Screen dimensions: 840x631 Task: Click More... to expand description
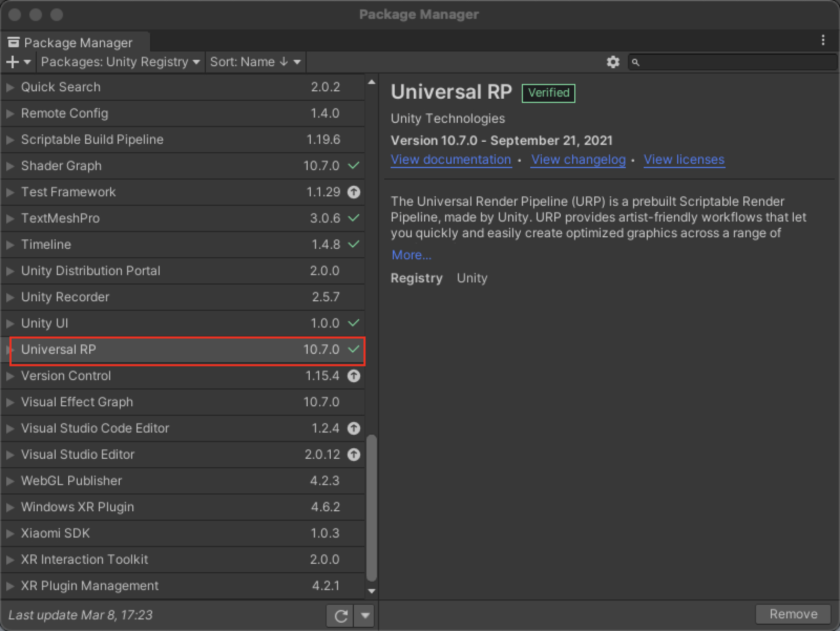pos(412,255)
